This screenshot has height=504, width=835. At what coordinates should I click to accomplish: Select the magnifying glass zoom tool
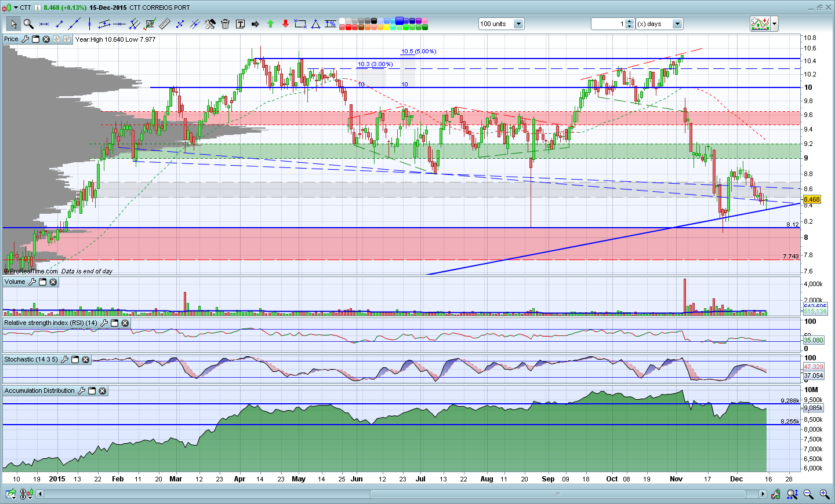click(28, 24)
